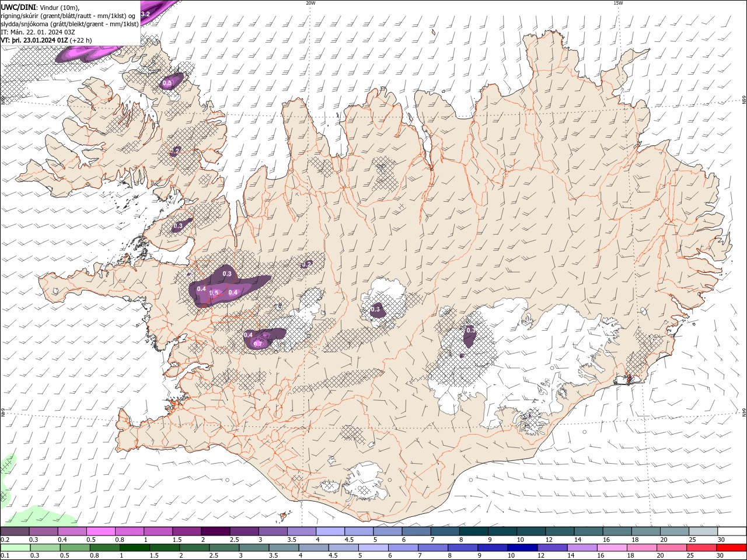Click the snow-scale swatch starting at 0.2
Viewport: 747px width, 560px height.
point(15,531)
